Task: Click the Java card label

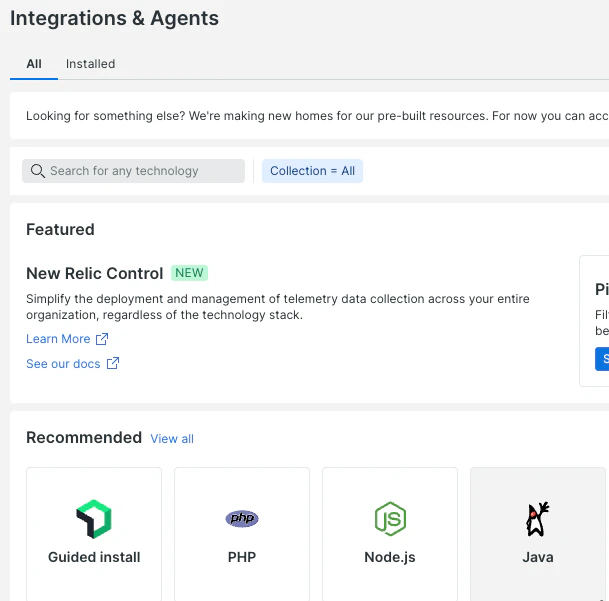Action: pos(538,557)
